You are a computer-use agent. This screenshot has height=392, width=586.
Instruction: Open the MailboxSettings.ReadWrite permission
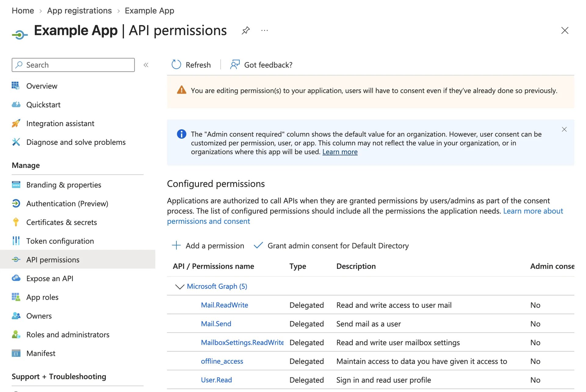242,343
